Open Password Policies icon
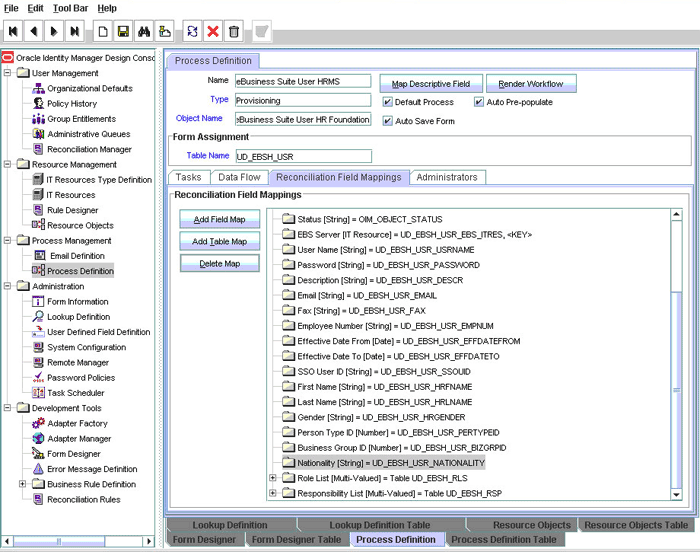700x552 pixels. coord(38,378)
